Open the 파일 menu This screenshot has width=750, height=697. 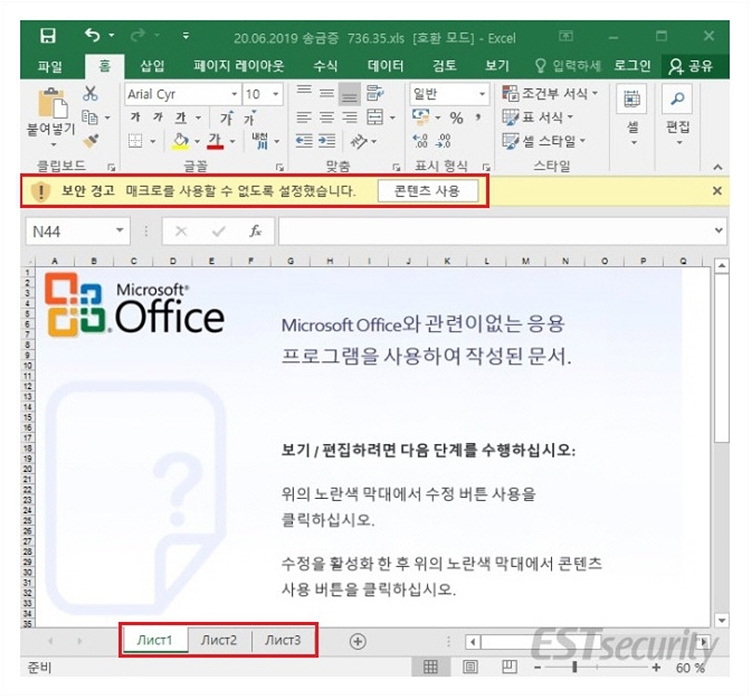pos(50,66)
